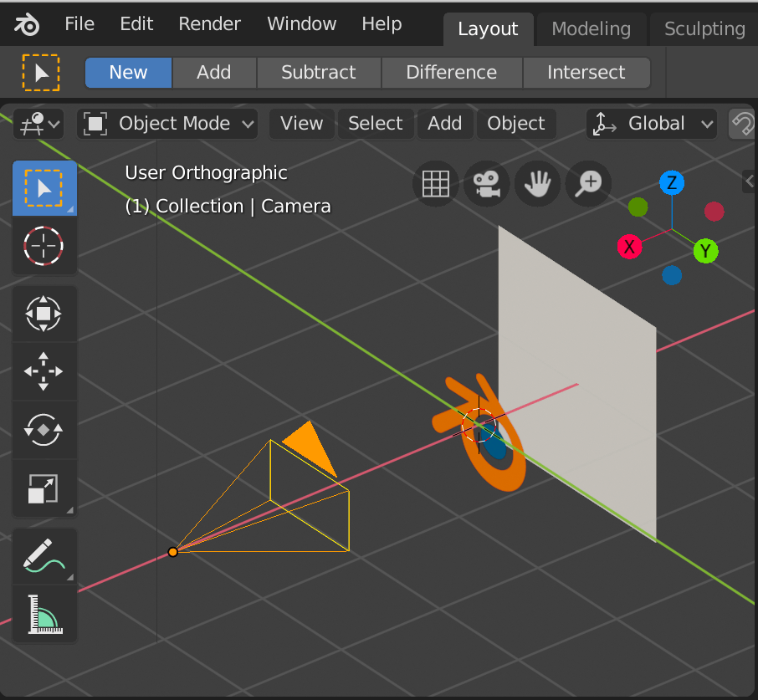758x700 pixels.
Task: Open the Global transform orientation dropdown
Action: 651,123
